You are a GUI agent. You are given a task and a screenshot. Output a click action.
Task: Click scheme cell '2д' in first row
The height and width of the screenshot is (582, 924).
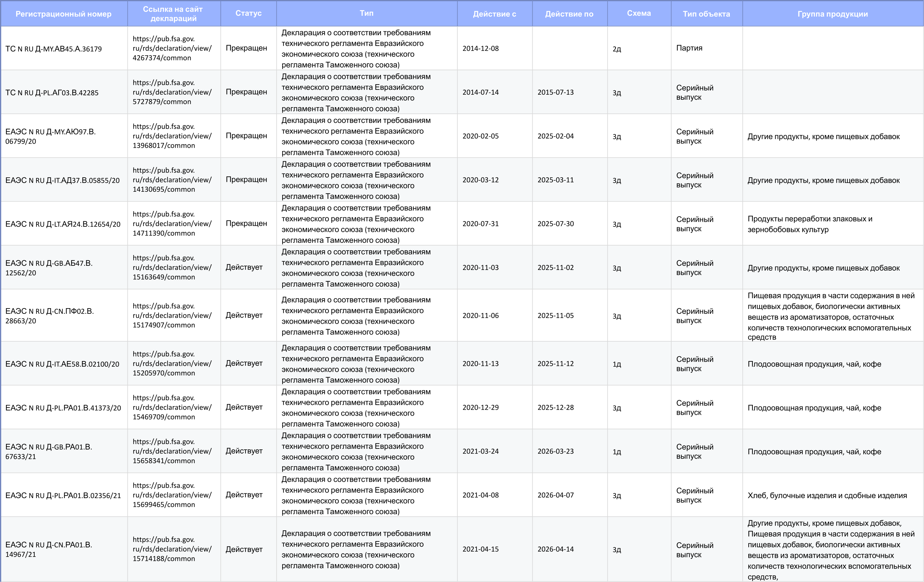tap(617, 49)
